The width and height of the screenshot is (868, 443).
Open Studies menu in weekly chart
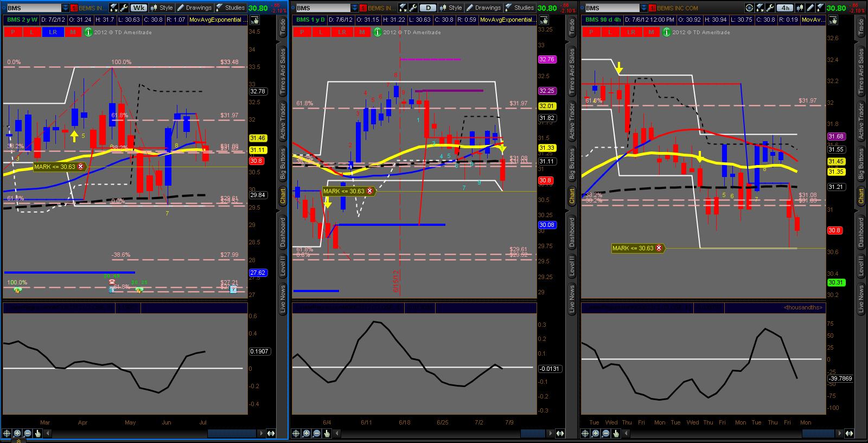(x=230, y=8)
